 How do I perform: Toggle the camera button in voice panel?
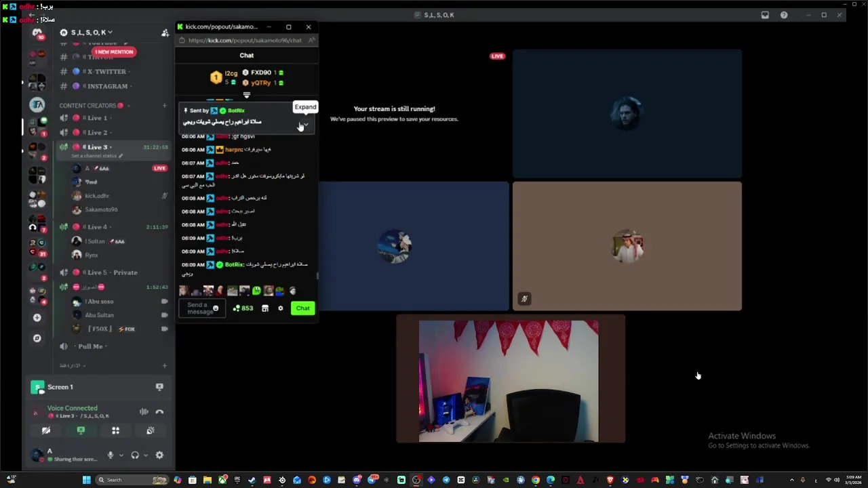[x=46, y=430]
